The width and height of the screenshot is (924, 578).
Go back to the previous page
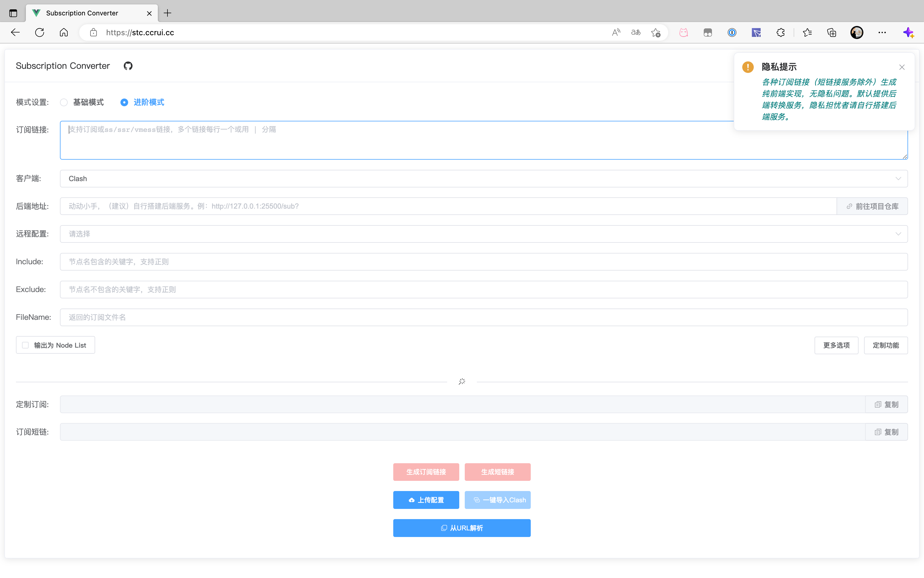(15, 32)
